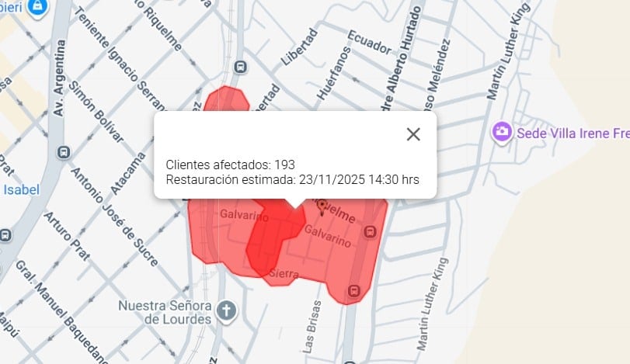This screenshot has height=364, width=630.
Task: Click the bus stop at the red zone's bottom tip
Action: click(353, 290)
